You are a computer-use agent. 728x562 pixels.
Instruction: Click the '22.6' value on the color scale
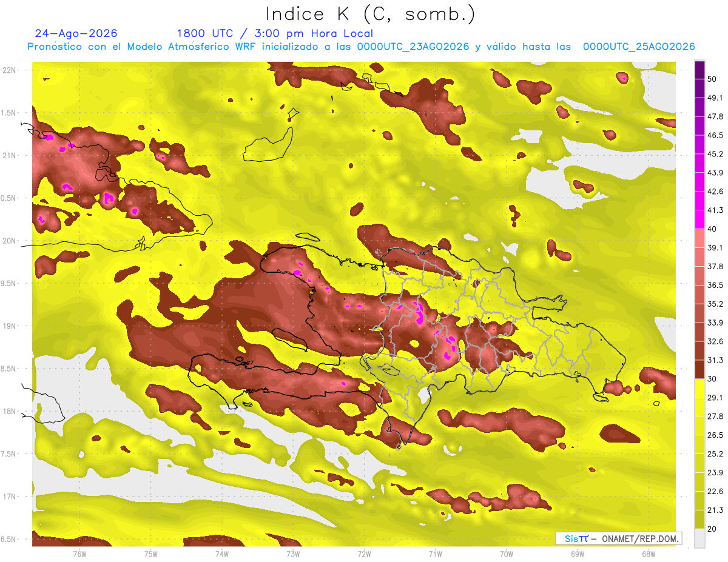(715, 491)
